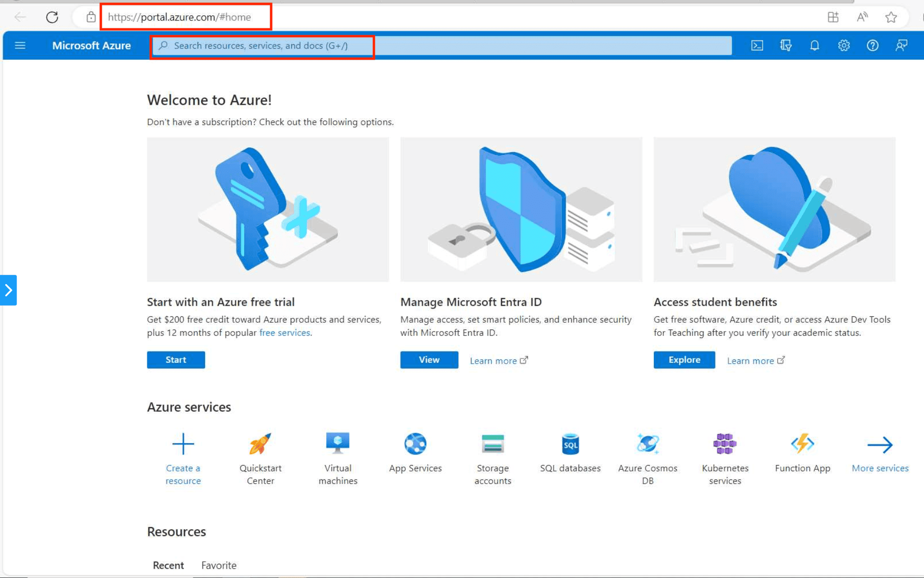Viewport: 924px width, 578px height.
Task: Click the More services label
Action: pos(880,468)
